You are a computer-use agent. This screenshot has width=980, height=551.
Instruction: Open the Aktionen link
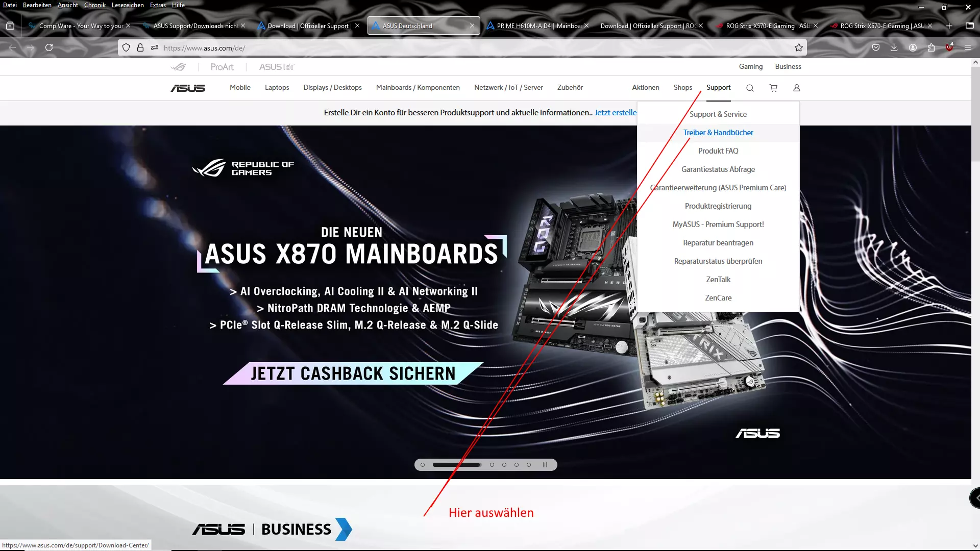pos(646,88)
